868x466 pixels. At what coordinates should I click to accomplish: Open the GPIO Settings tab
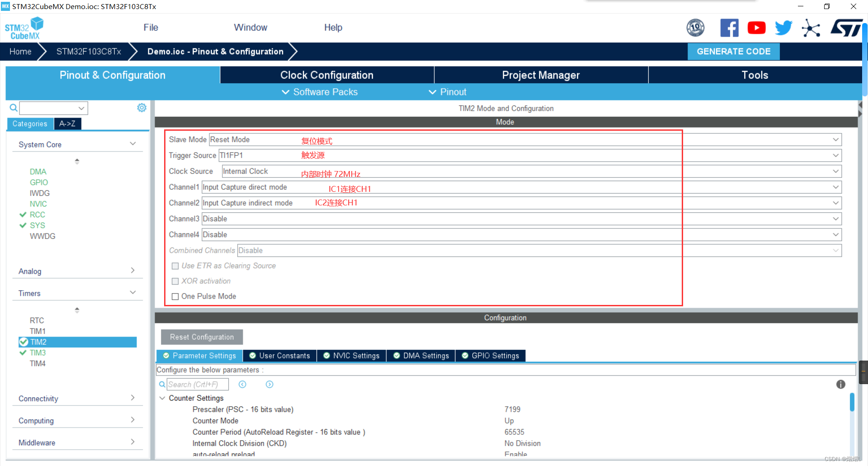coord(491,356)
